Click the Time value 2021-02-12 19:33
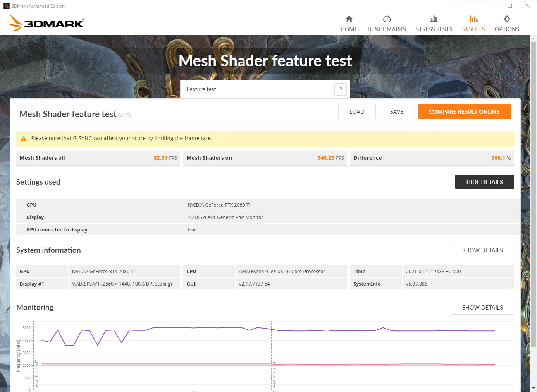Image resolution: width=537 pixels, height=392 pixels. pyautogui.click(x=433, y=272)
